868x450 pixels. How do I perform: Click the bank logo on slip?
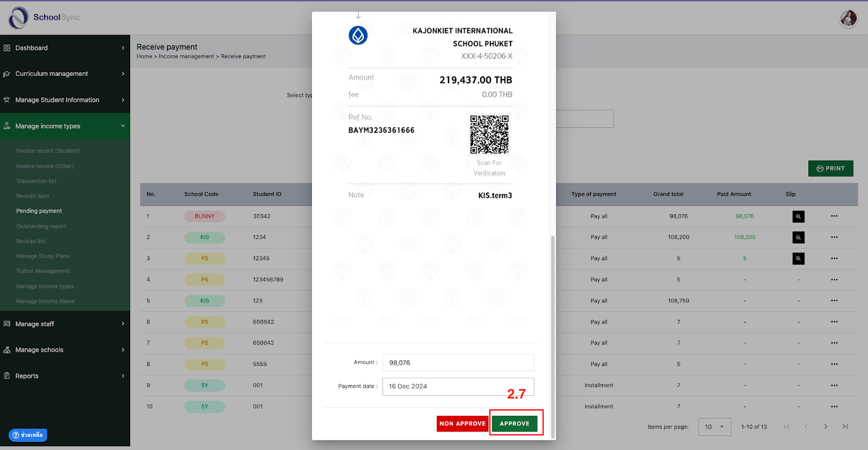[358, 35]
